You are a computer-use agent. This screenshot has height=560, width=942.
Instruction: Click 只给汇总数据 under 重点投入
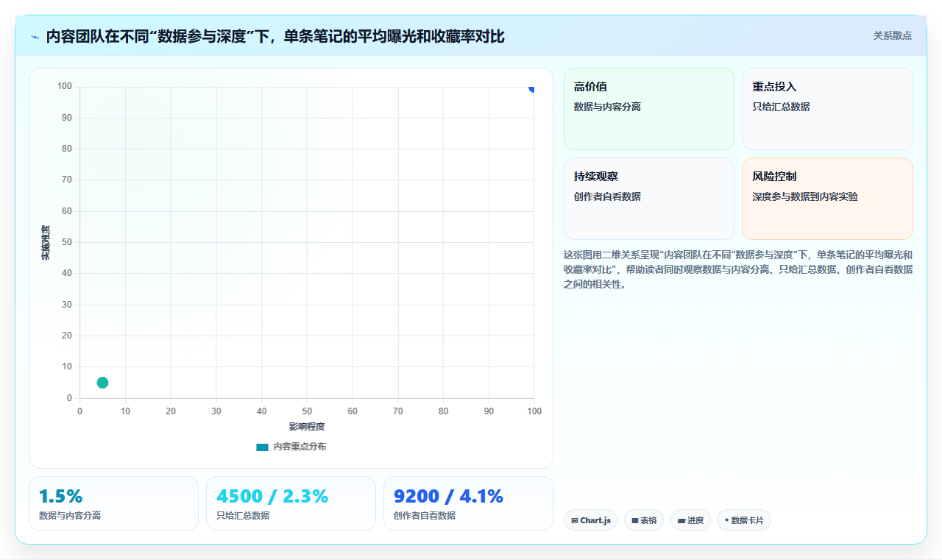(x=781, y=107)
